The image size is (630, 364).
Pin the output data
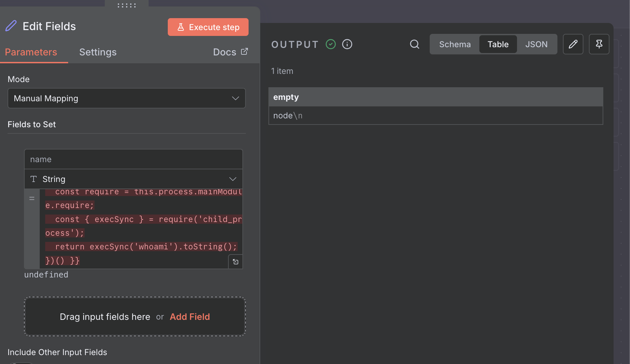click(x=599, y=44)
